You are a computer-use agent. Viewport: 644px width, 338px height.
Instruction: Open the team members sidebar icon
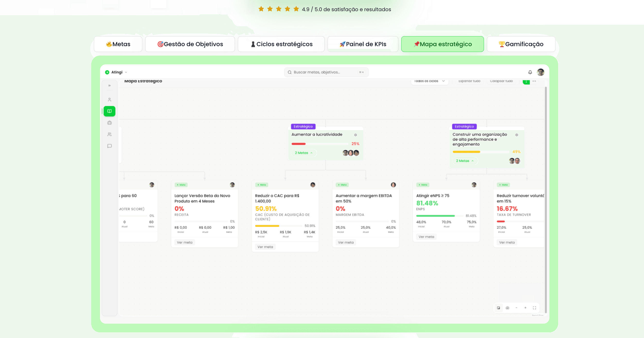tap(109, 134)
